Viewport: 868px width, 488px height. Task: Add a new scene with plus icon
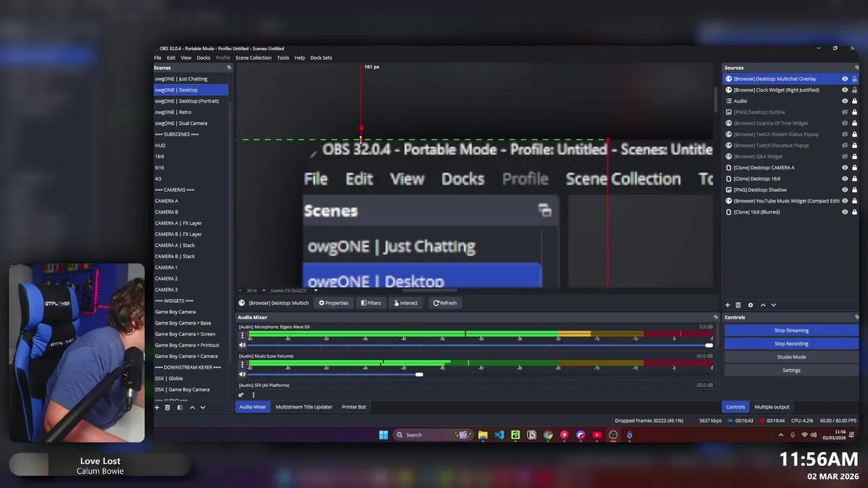[x=157, y=407]
